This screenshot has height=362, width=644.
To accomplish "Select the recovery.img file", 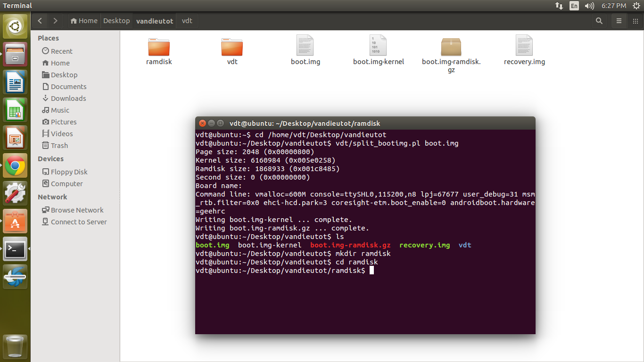I will [524, 46].
